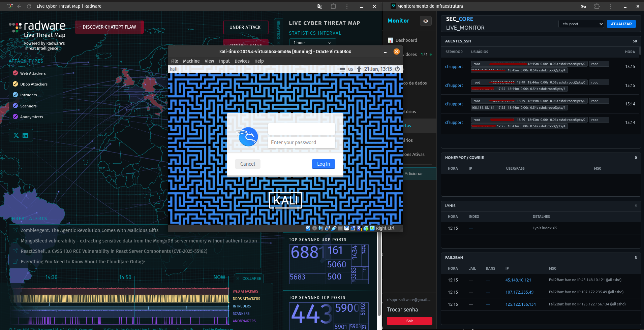Viewport: 644px width, 330px height.
Task: Click the ATUALIZAR button
Action: coord(621,24)
